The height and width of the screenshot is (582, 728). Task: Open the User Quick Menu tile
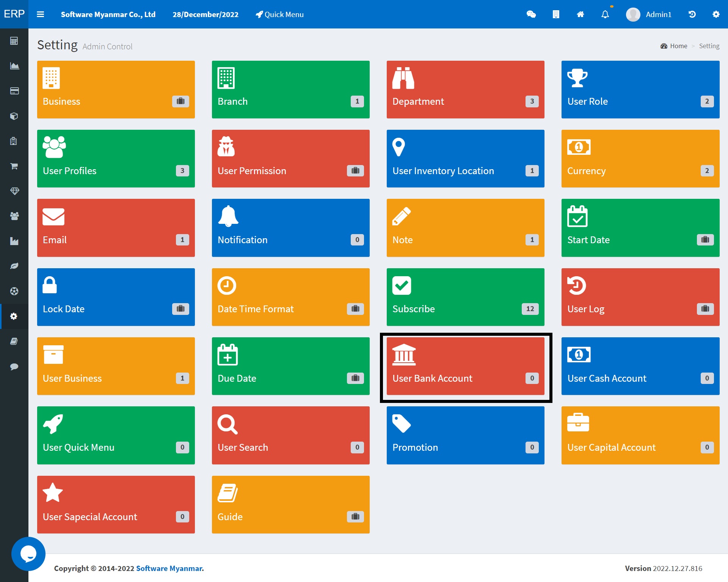(x=116, y=435)
